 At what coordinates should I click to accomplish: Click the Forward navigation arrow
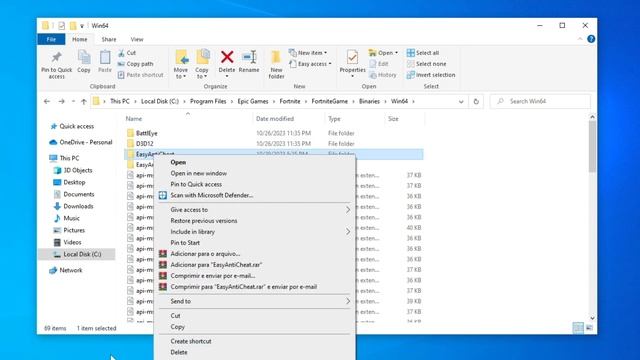pyautogui.click(x=61, y=101)
